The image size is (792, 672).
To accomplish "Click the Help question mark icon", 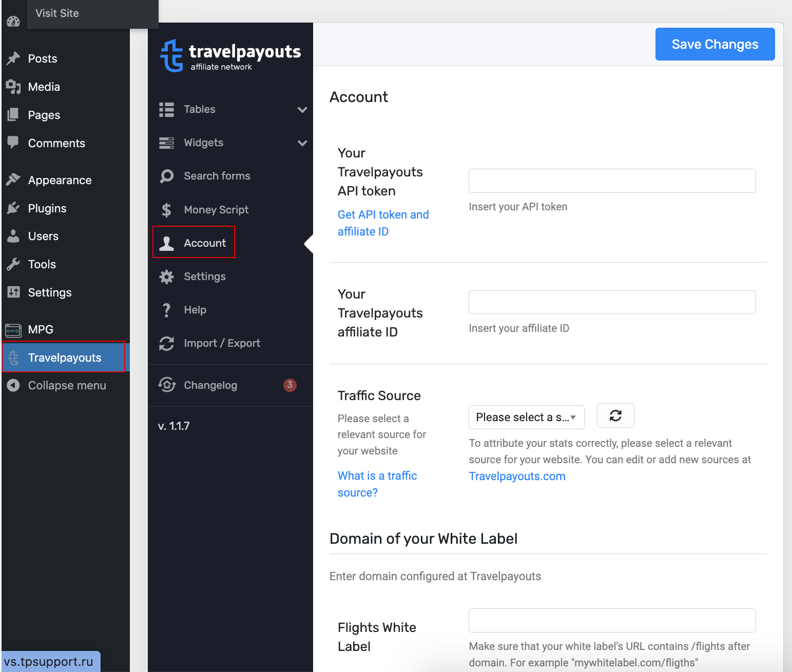I will coord(166,310).
